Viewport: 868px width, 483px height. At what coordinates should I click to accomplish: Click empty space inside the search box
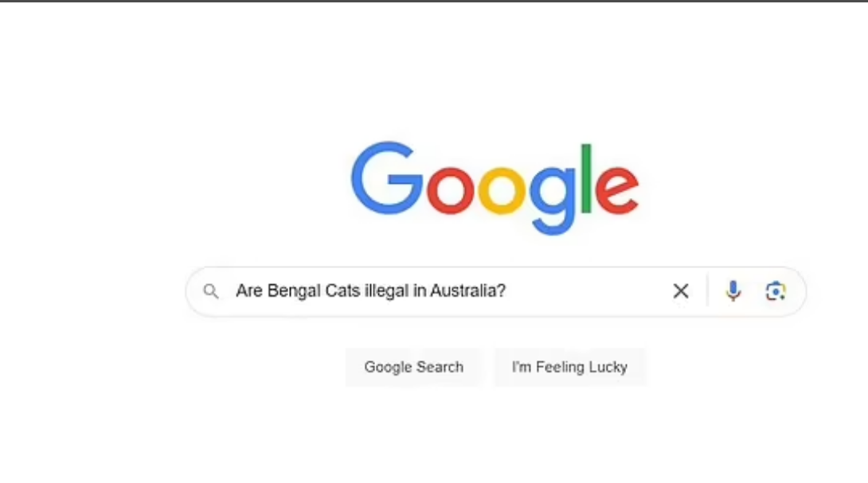click(587, 291)
